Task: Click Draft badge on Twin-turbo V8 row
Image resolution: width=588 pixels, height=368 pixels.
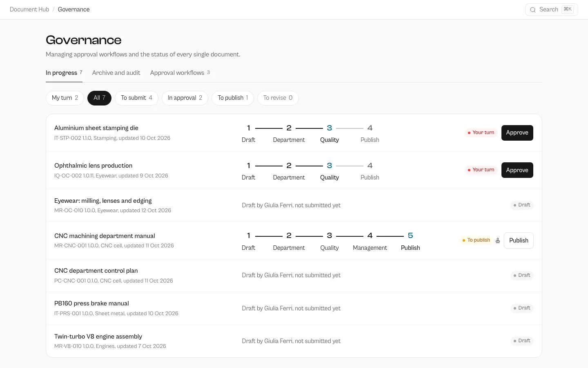Action: (522, 341)
